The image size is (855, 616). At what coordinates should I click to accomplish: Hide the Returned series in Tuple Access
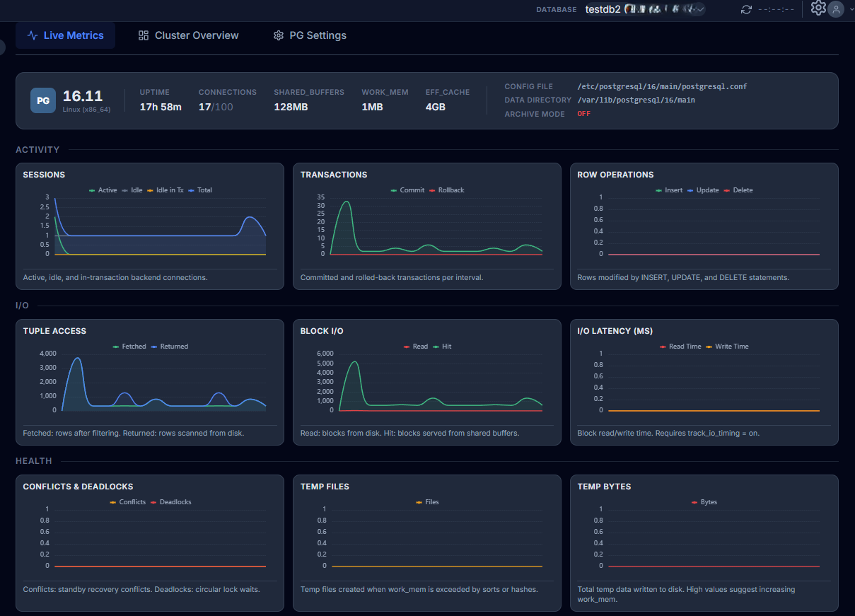pyautogui.click(x=169, y=347)
